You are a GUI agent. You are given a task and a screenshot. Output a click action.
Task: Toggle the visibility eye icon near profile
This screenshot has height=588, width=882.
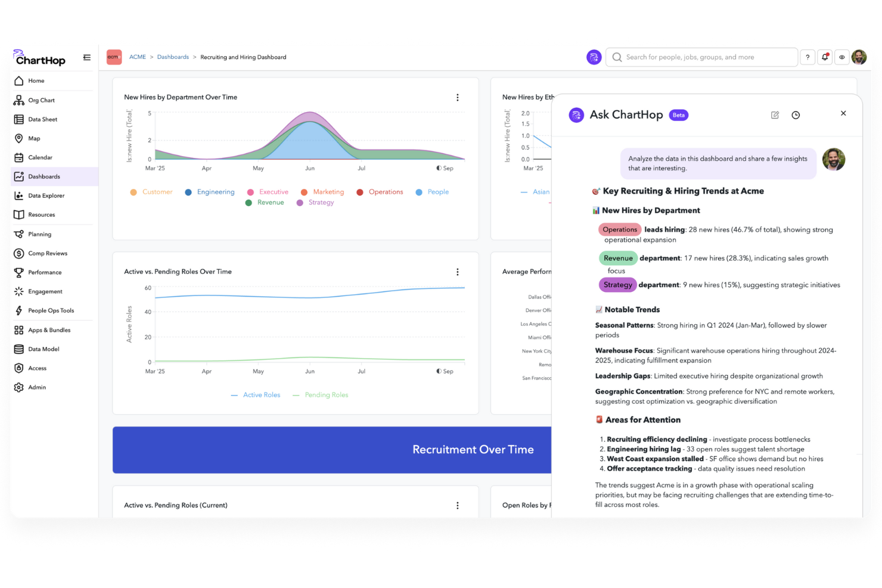(x=841, y=57)
